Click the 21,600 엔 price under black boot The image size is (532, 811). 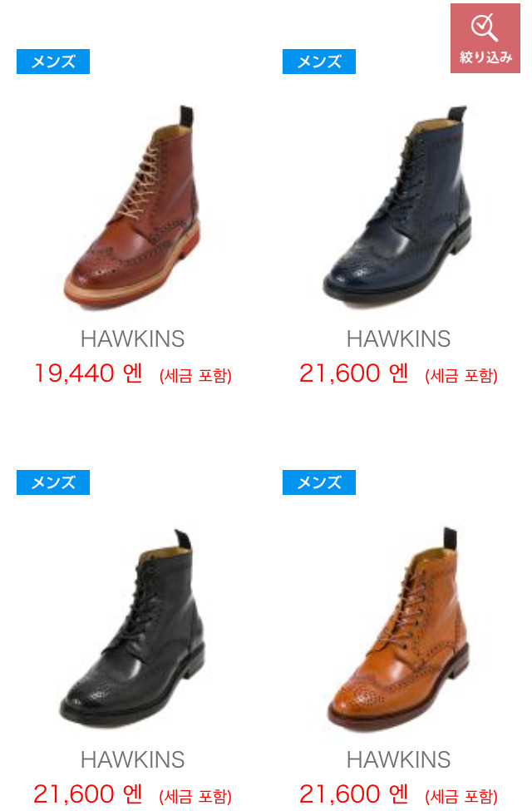tap(88, 794)
